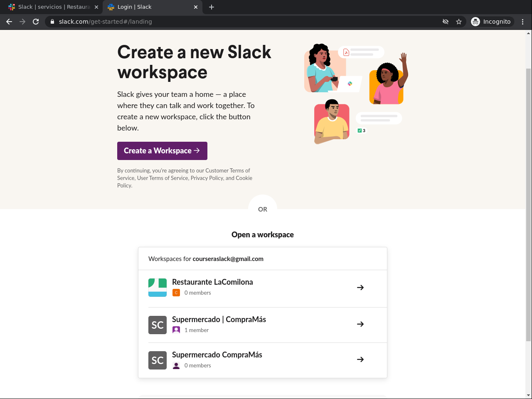Click the browser back arrow
The image size is (532, 399).
9,22
